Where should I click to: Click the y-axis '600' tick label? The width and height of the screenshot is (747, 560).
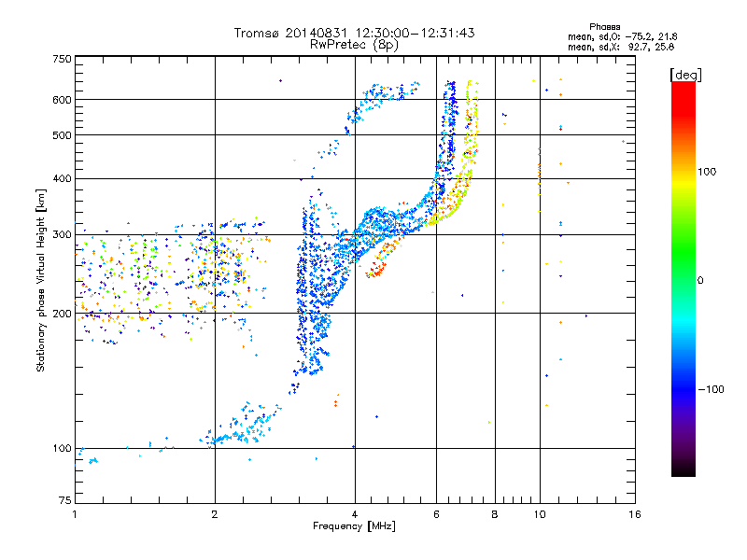point(62,100)
